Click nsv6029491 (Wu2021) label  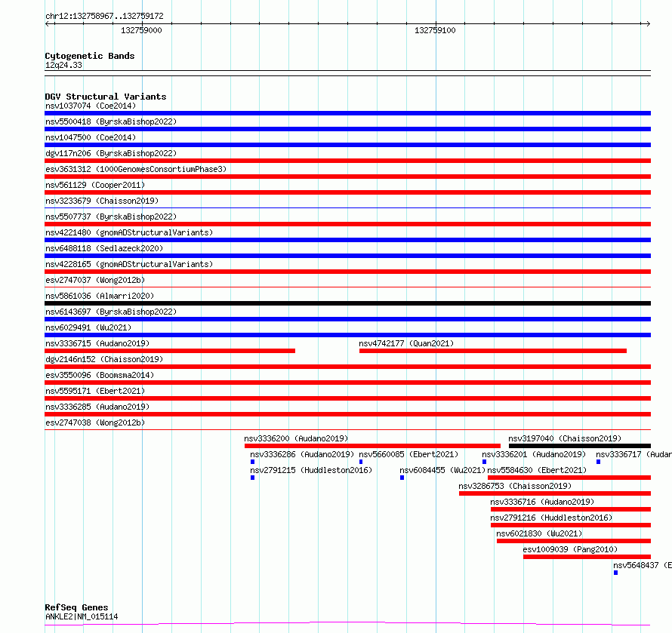click(88, 327)
